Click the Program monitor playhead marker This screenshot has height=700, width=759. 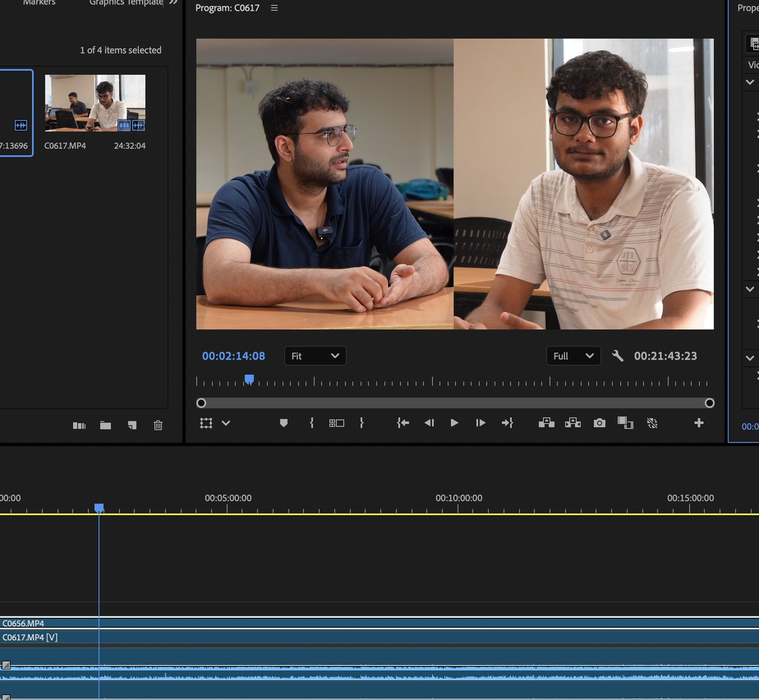249,379
